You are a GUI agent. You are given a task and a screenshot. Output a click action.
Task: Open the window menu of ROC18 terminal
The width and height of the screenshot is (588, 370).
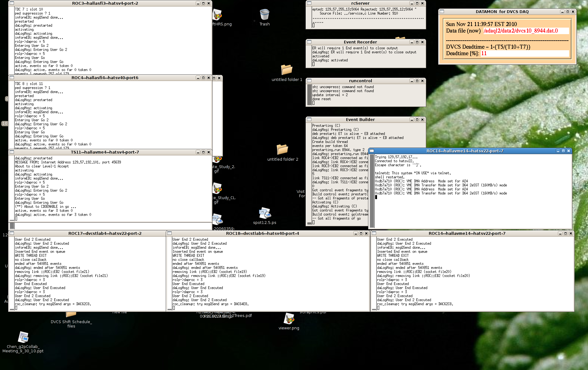click(169, 233)
